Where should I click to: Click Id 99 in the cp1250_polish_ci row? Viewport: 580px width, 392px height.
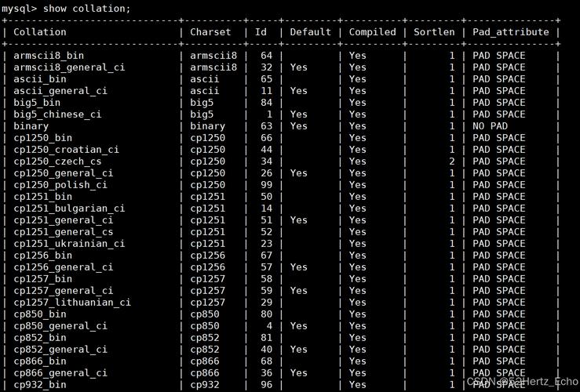pyautogui.click(x=266, y=185)
